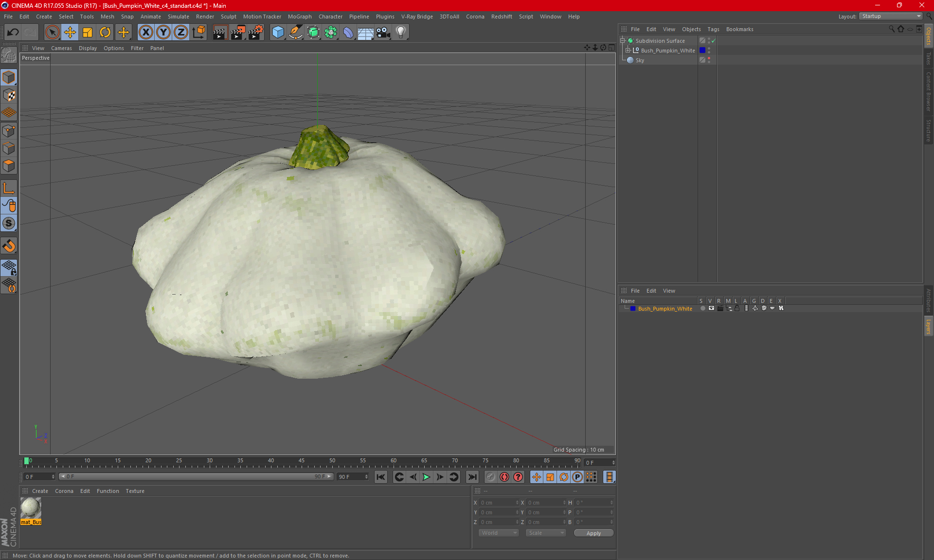Click the magnet Snap icon
This screenshot has width=934, height=560.
tap(9, 246)
